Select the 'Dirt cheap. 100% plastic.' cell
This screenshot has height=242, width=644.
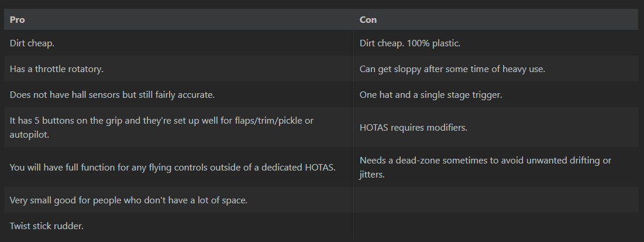coord(496,43)
